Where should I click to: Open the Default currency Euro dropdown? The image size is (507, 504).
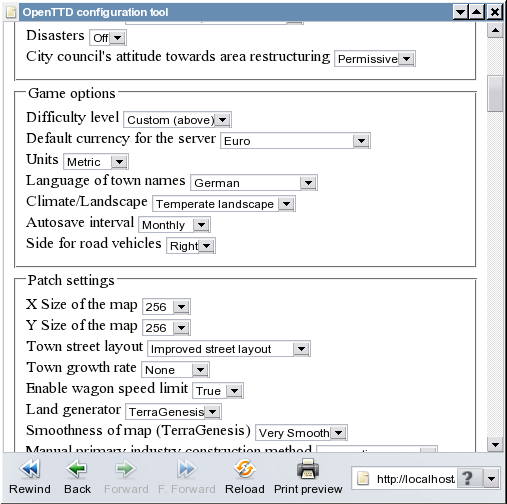click(x=295, y=141)
